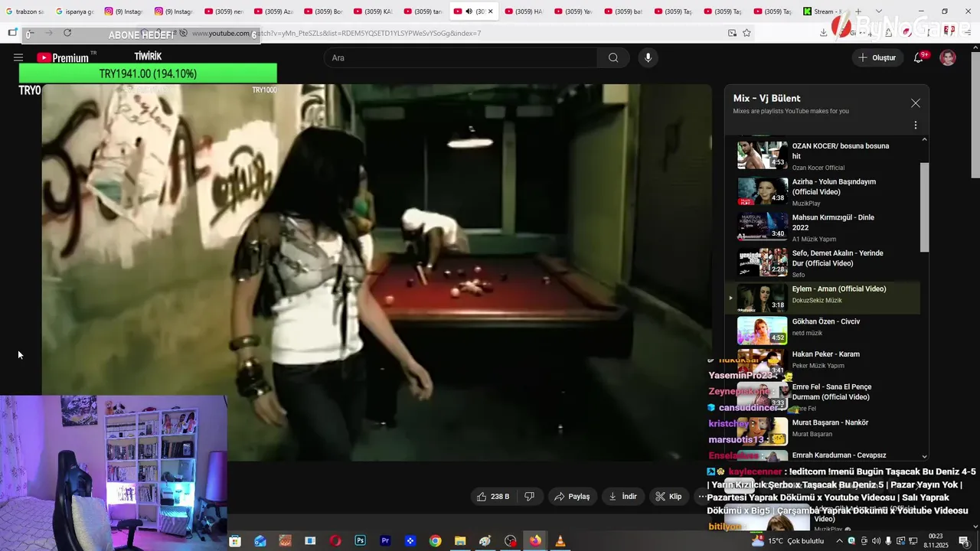
Task: Click İndir download button
Action: pos(622,497)
